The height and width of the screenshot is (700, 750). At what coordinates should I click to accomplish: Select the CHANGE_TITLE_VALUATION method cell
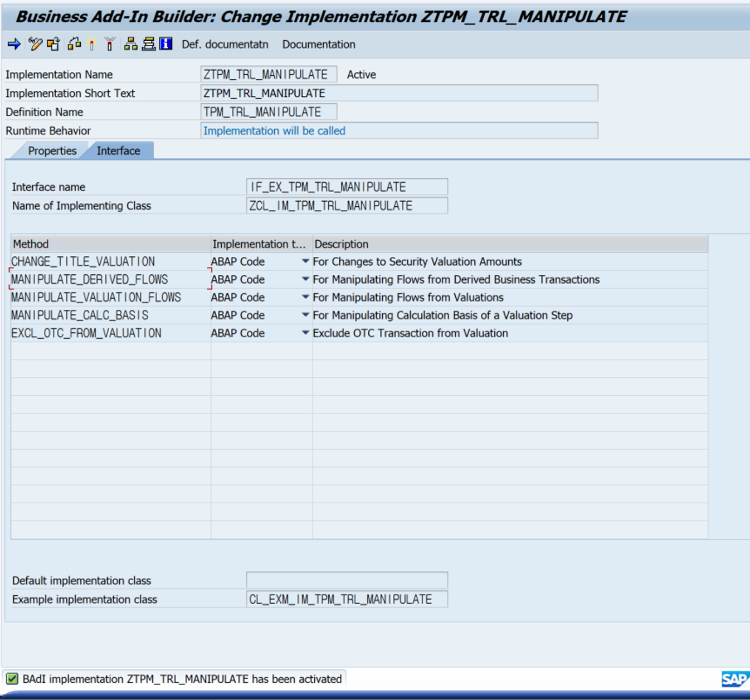pos(110,261)
